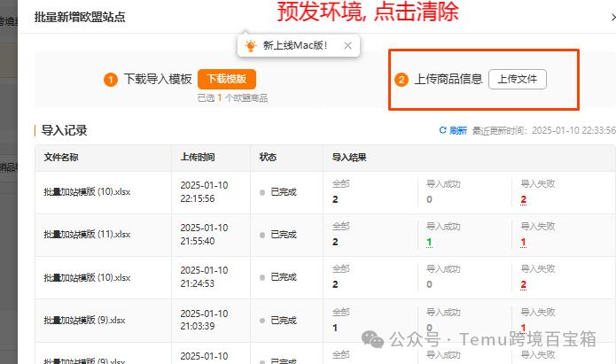Screen dimensions: 616x364
Task: Click upload time 2025-01-10 21:24:53
Action: coord(204,277)
